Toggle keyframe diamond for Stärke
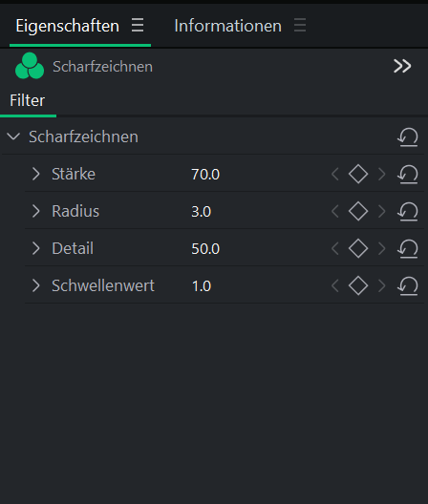The image size is (428, 504). pos(358,175)
